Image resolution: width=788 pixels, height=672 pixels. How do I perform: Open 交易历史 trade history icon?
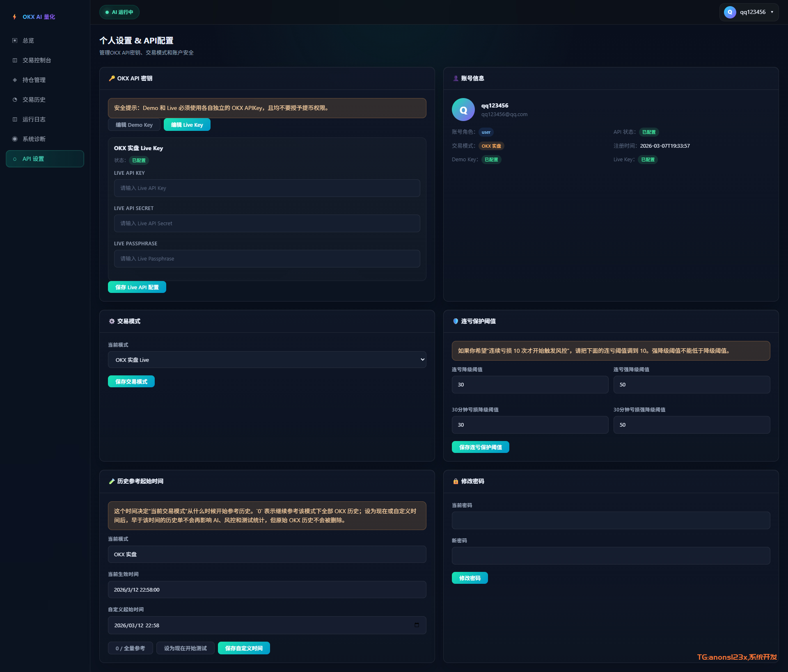click(x=15, y=100)
